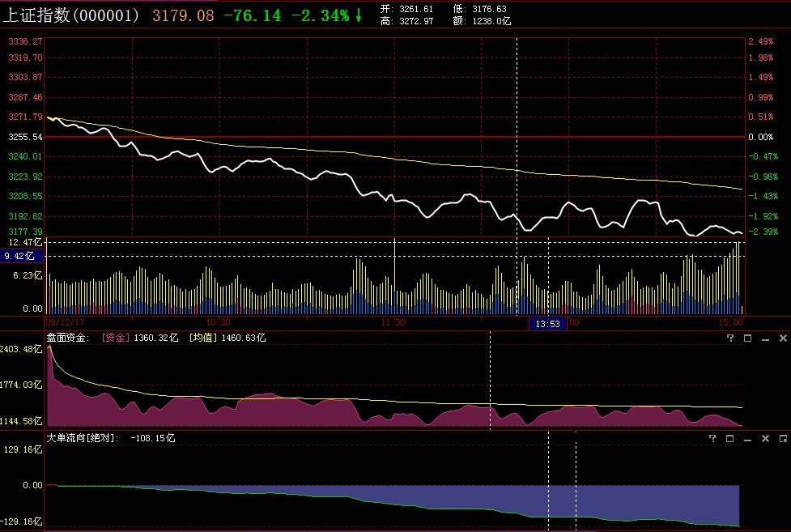Click the 3271.79 price axis label
Image resolution: width=791 pixels, height=532 pixels.
[25, 117]
